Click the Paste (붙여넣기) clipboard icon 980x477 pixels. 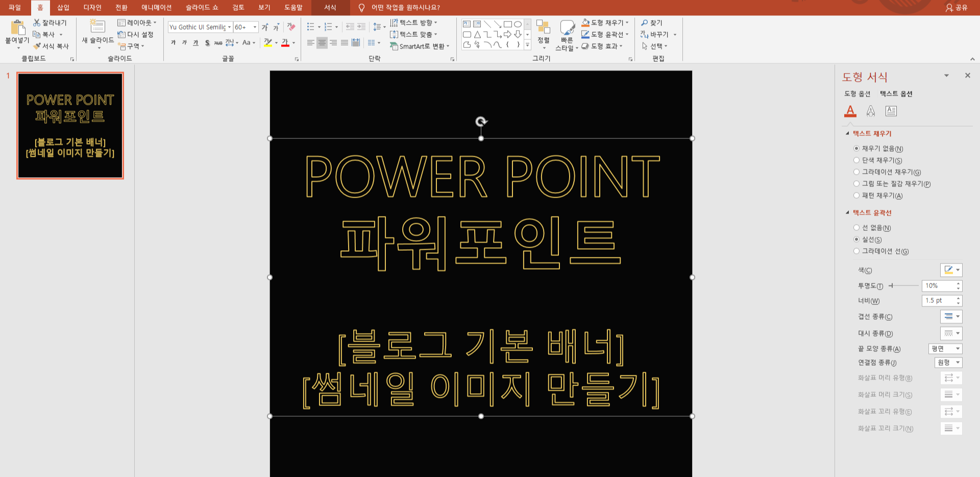coord(18,28)
